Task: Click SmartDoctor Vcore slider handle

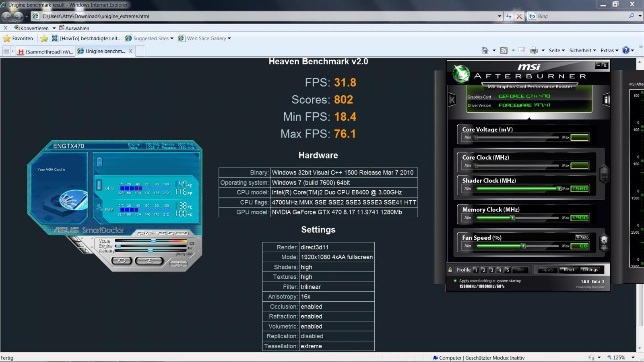Action: pyautogui.click(x=153, y=241)
